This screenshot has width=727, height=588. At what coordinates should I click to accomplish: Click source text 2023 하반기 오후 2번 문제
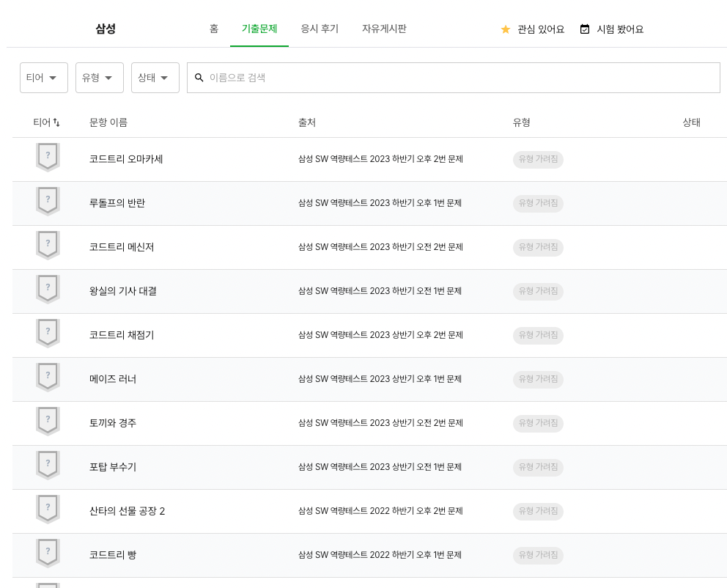416,159
